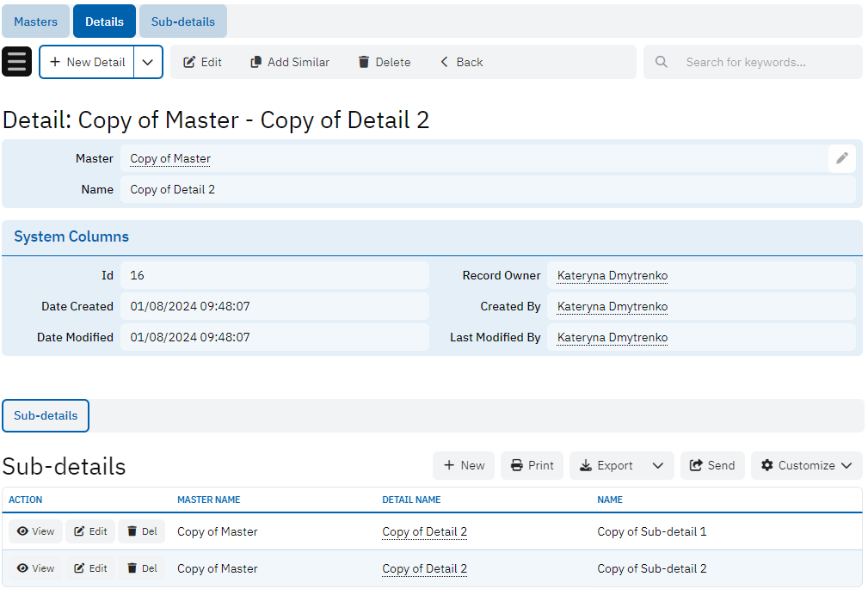Sort by the Detail Name column header
Screen dimensions: 868x595
coord(411,500)
